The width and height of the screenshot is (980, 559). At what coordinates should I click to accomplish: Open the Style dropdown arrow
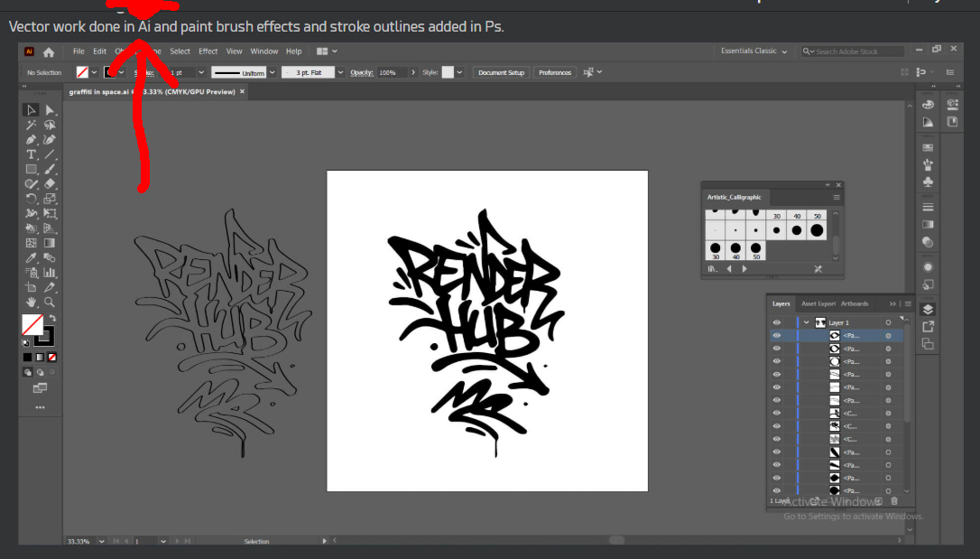[460, 72]
